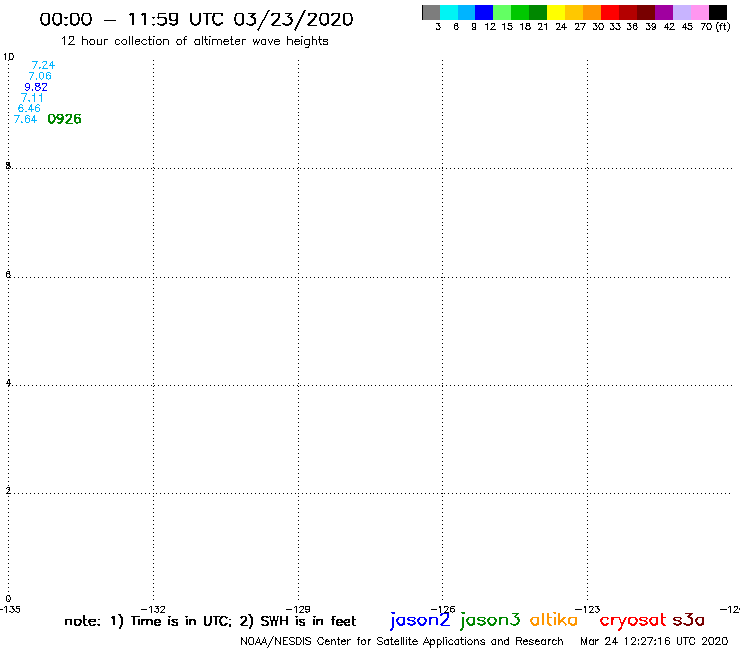Screen dimensions: 740x650
Task: Click the jason2 satellite legend label
Action: [x=420, y=620]
